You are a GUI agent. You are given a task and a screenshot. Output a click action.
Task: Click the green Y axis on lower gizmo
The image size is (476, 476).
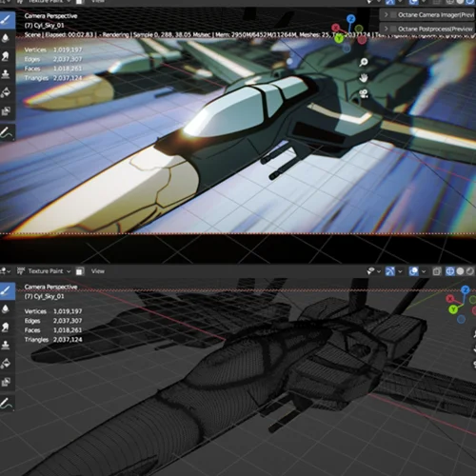click(453, 309)
